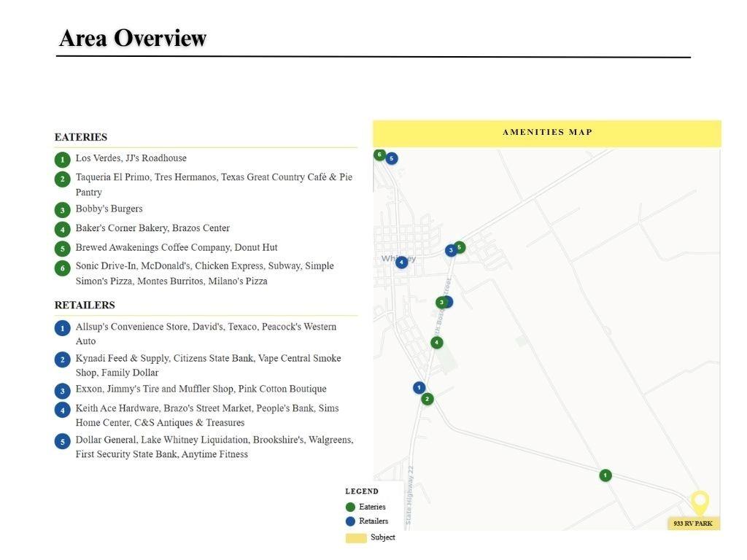Click the 'Bobby's Burgers' entry

coord(109,209)
